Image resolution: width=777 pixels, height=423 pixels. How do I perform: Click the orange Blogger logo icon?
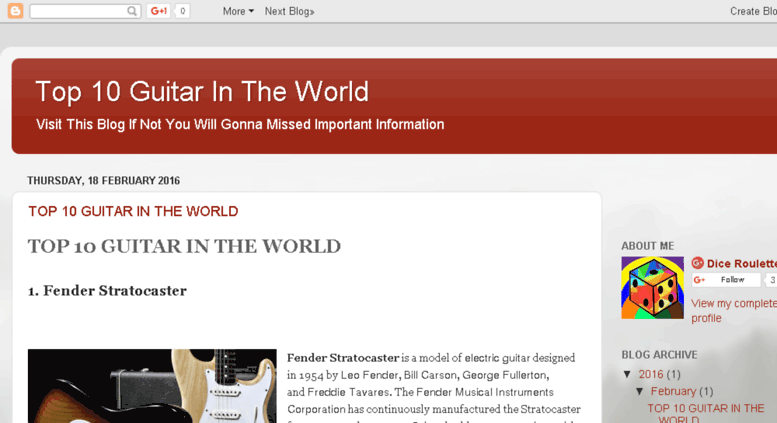tap(15, 11)
